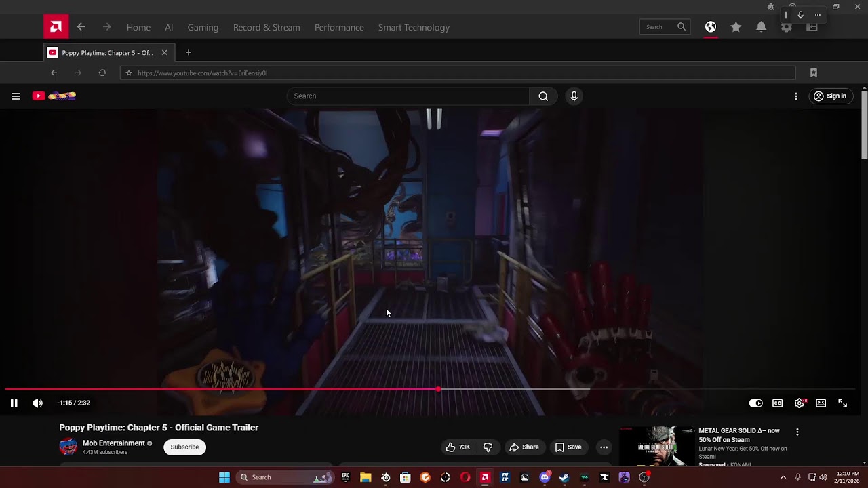This screenshot has width=868, height=488.
Task: Open the AI tab
Action: (169, 27)
